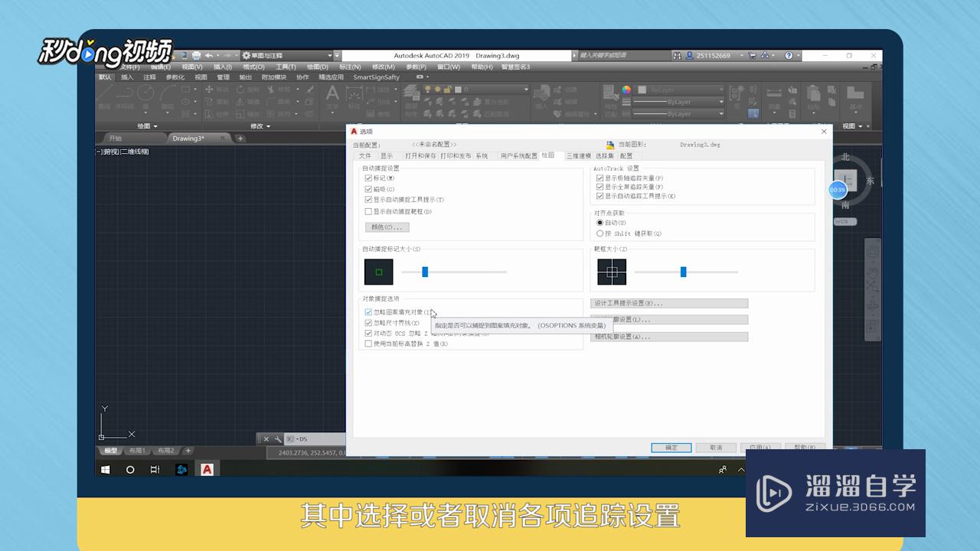Close the Drawing3 tab

223,139
